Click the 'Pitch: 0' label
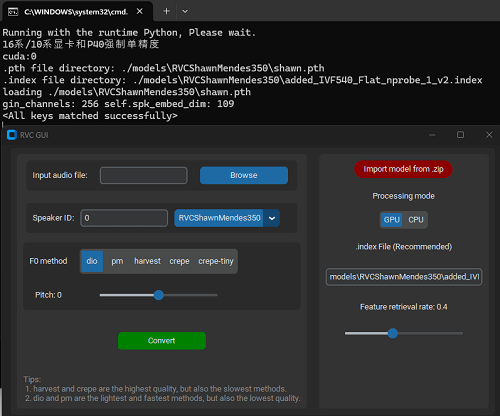The width and height of the screenshot is (500, 416). [48, 295]
